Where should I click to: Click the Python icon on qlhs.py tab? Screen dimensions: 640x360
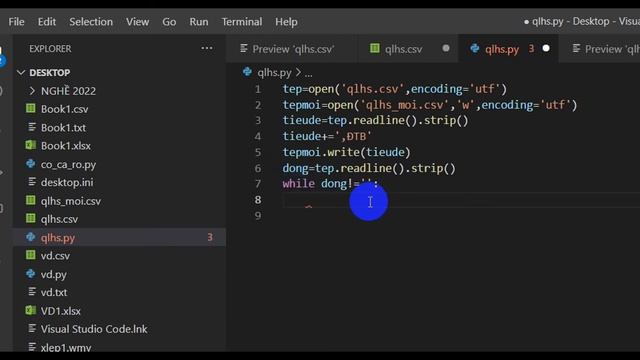click(474, 49)
